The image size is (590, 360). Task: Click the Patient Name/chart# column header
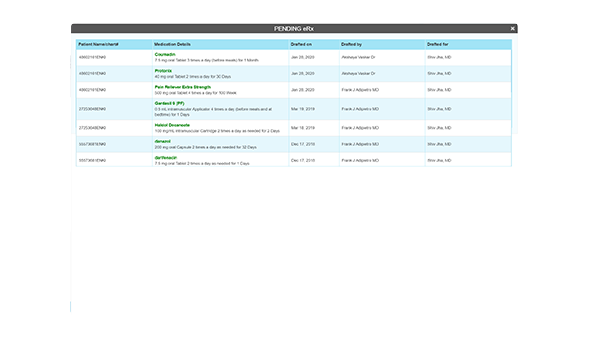pyautogui.click(x=98, y=44)
